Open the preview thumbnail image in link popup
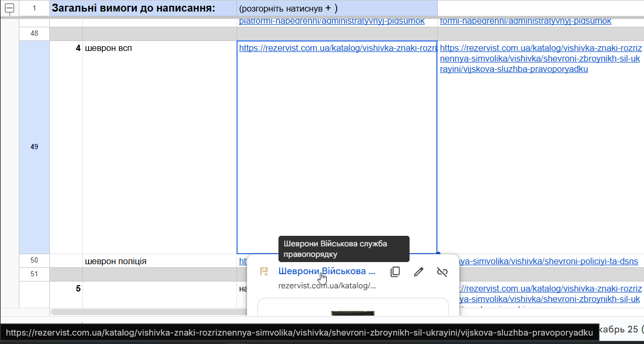This screenshot has width=644, height=344. (x=353, y=308)
